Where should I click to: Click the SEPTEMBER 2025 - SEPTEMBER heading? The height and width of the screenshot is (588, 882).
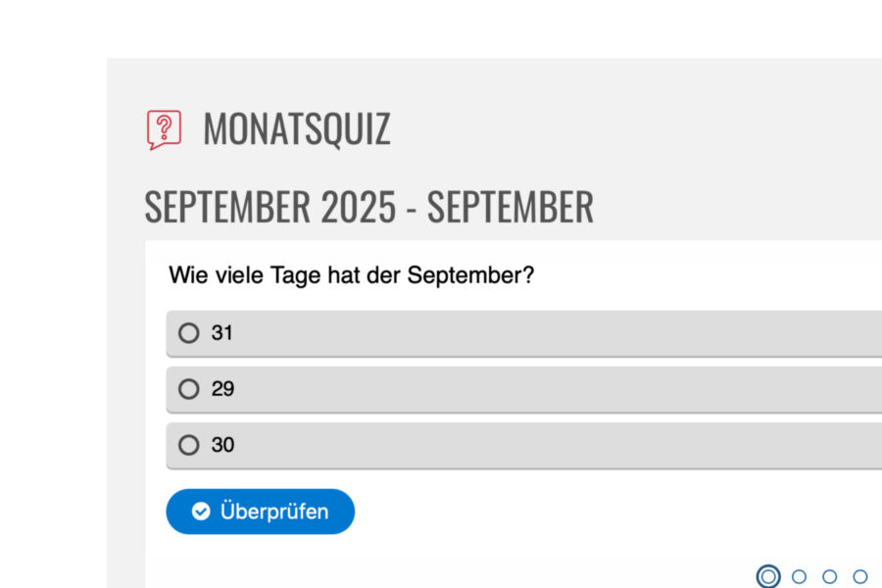(x=369, y=206)
